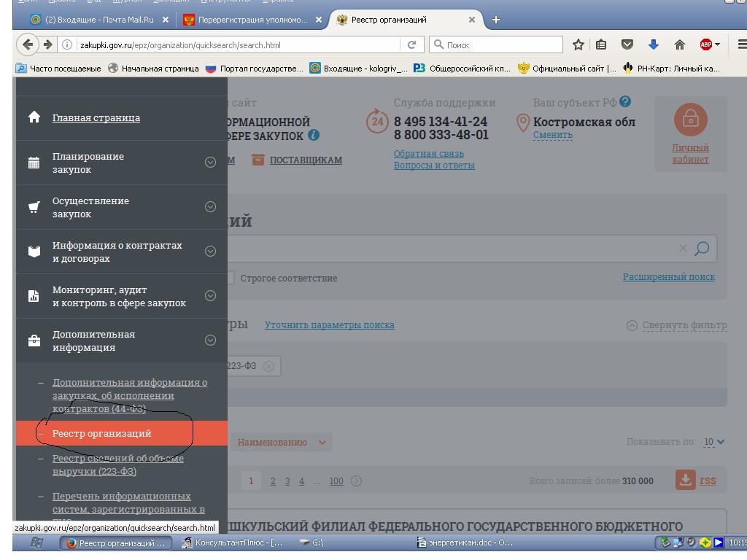Remove the 223-ФЗ filter tag
The height and width of the screenshot is (560, 747).
(x=268, y=366)
